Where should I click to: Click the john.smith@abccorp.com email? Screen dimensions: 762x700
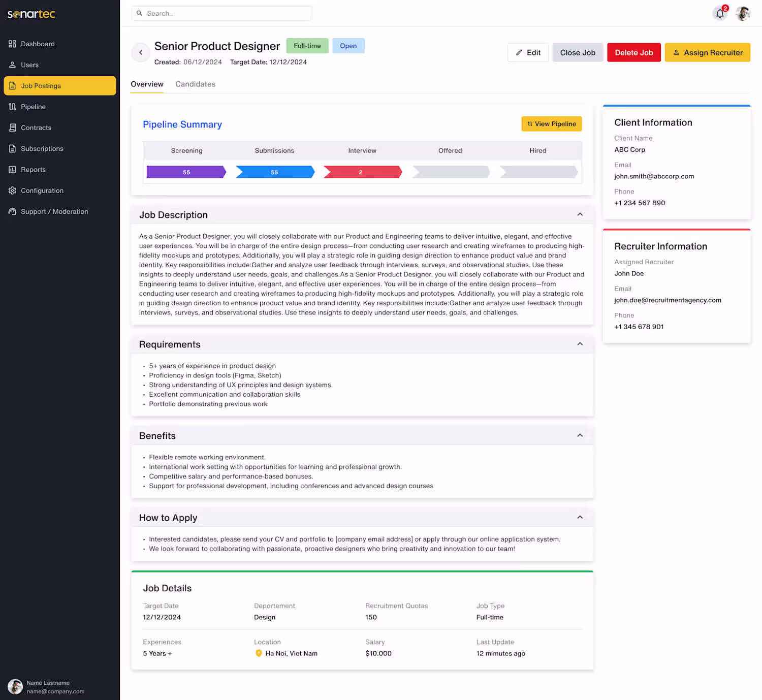pos(654,176)
